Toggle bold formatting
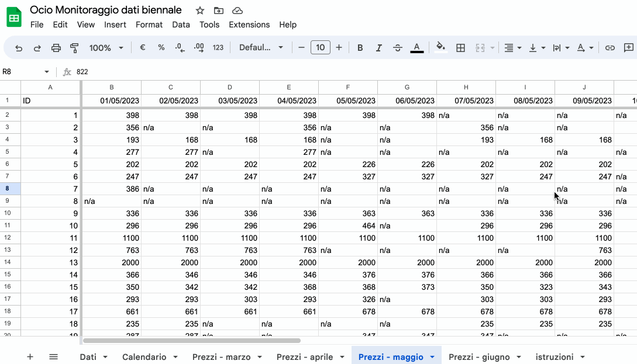The width and height of the screenshot is (637, 364). pyautogui.click(x=360, y=48)
